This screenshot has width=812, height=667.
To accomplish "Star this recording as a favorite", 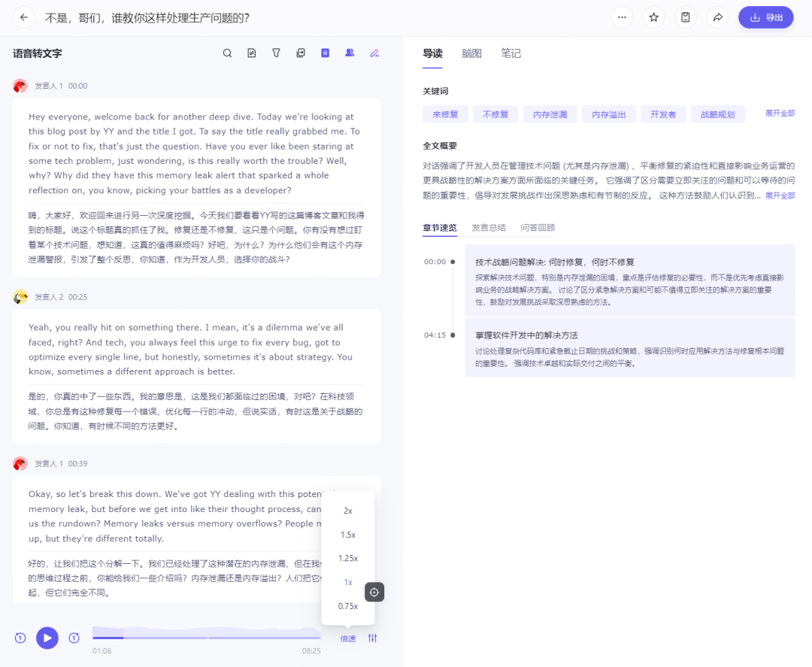I will click(653, 17).
